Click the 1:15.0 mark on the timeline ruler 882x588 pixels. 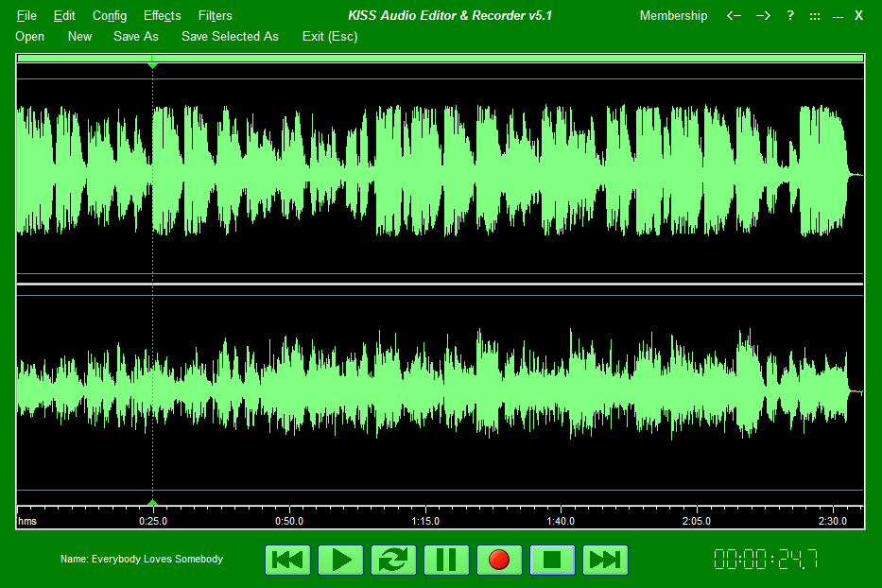[x=425, y=521]
